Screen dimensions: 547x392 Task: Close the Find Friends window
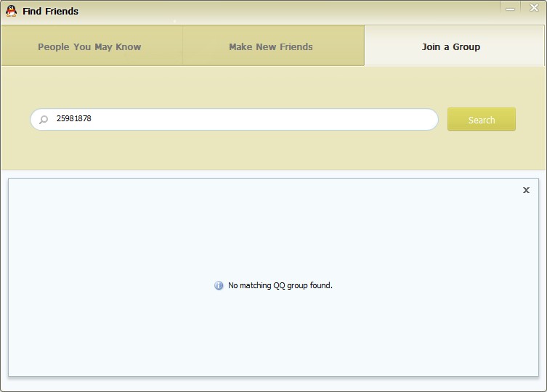(x=534, y=8)
